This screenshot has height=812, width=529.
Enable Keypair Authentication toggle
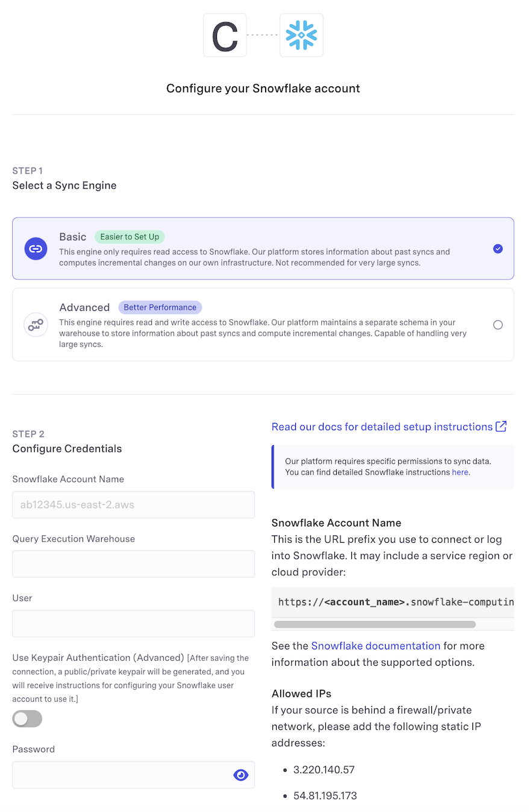(x=28, y=719)
